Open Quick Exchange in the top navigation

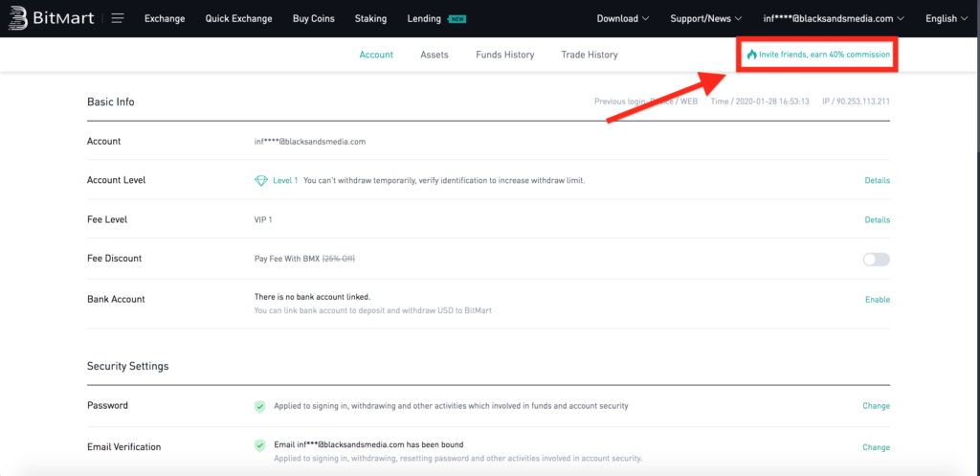[x=238, y=18]
